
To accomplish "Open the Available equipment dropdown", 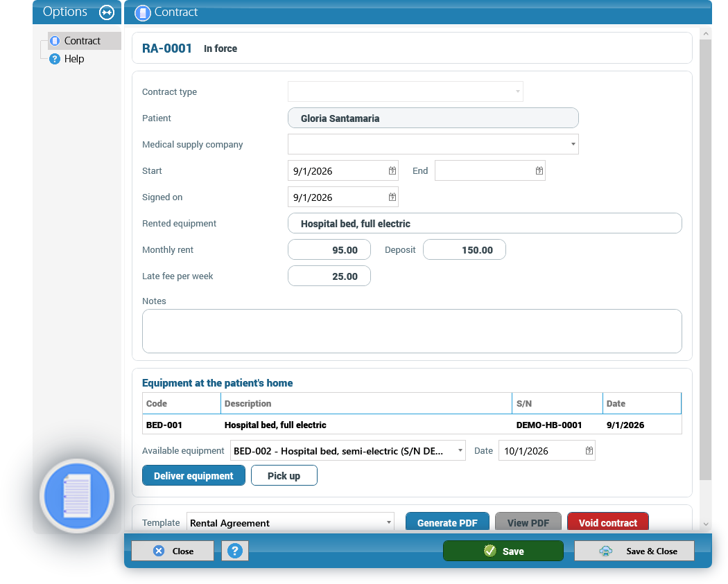I will (460, 450).
